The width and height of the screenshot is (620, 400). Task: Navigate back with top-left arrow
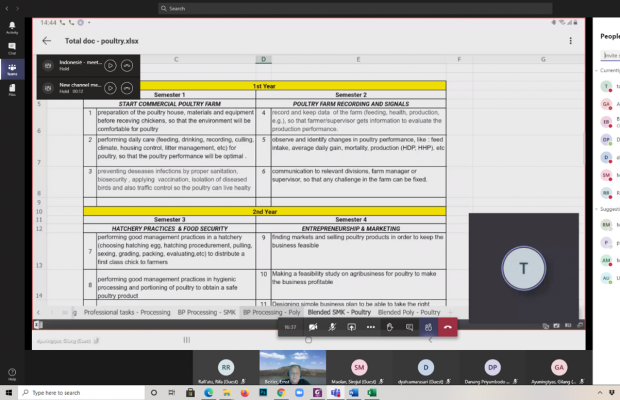point(7,8)
